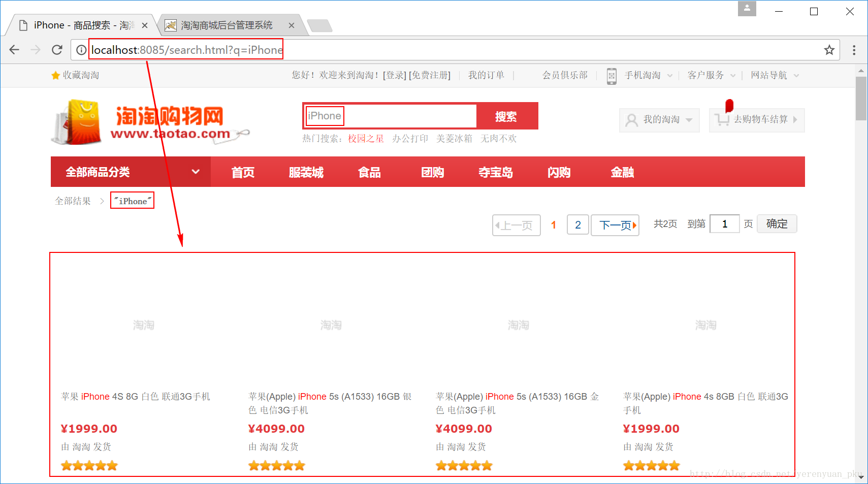Click hot search 办公打印
The height and width of the screenshot is (484, 868).
[410, 139]
